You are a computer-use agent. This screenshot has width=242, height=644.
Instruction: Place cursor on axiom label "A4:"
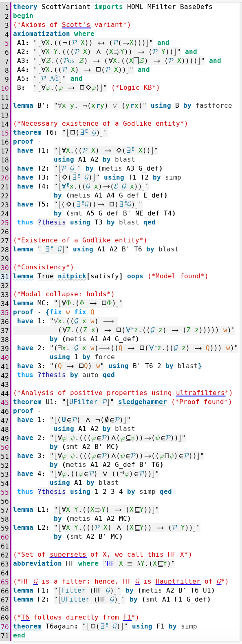click(23, 70)
